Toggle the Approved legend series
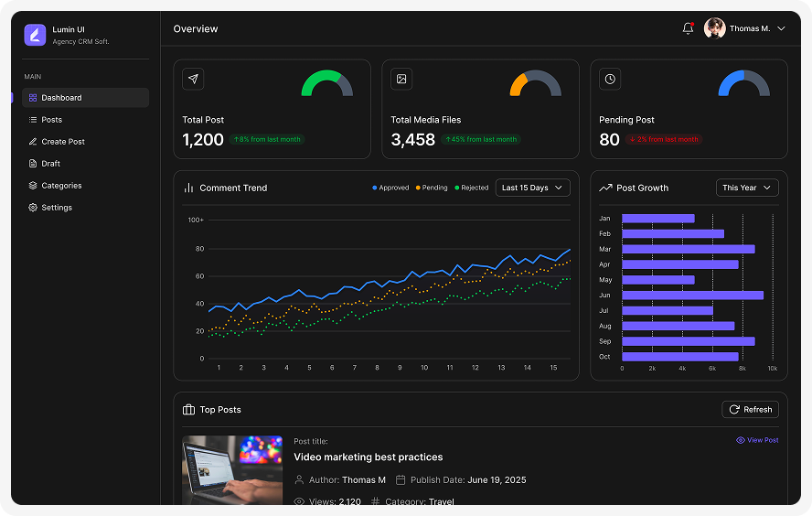 [391, 188]
